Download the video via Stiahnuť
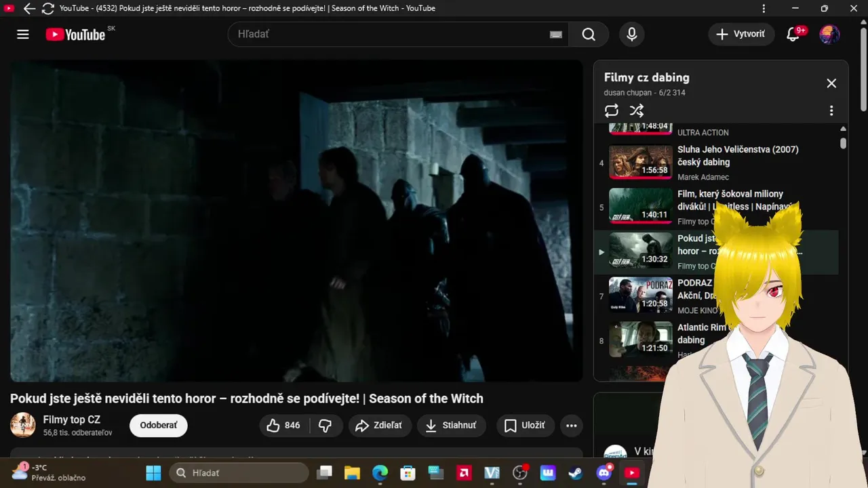The height and width of the screenshot is (488, 868). [x=451, y=426]
